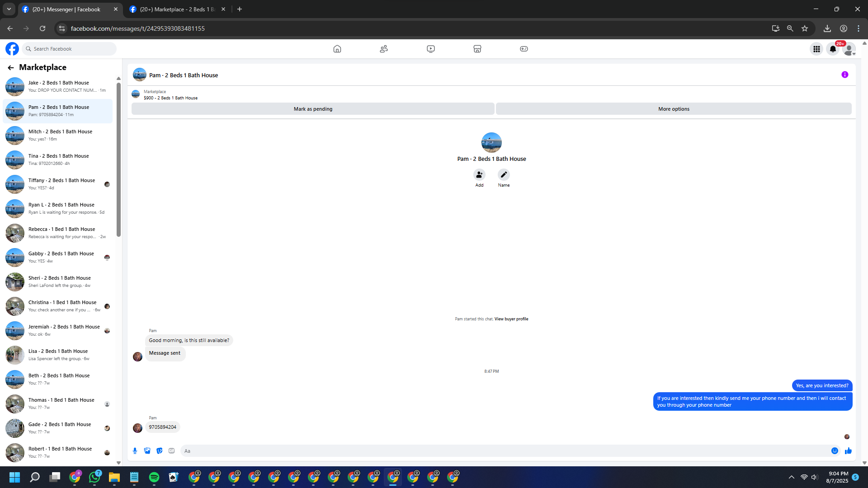
Task: Open Robert's conversation
Action: [58, 453]
